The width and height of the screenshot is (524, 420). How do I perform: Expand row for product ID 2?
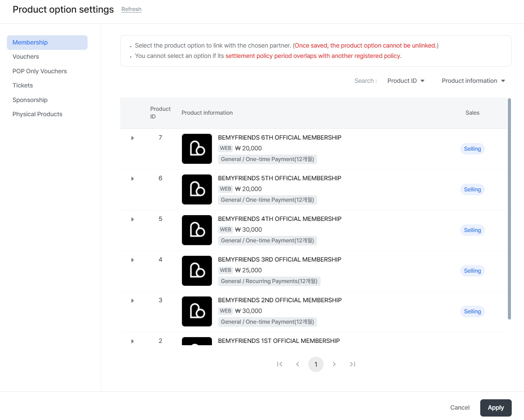(132, 341)
